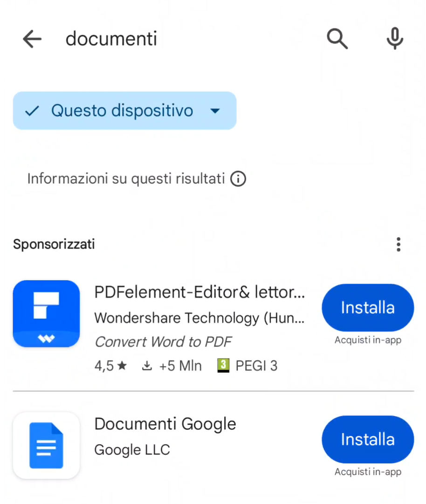Tap the Wondershare Technology developer name

(199, 318)
